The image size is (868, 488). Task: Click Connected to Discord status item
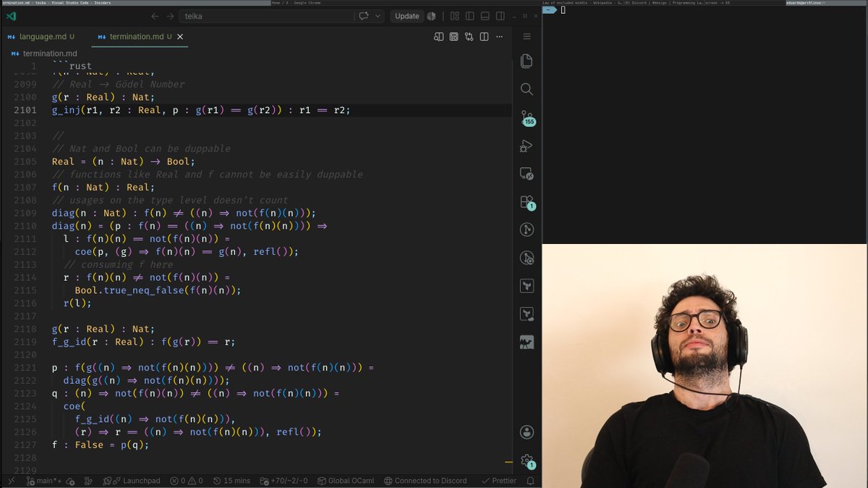click(426, 481)
